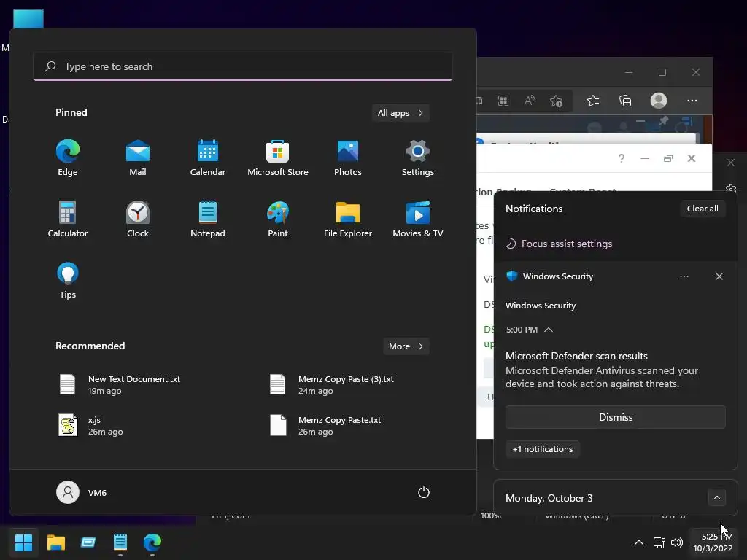Open Edge Collections toolbar icon
747x560 pixels.
[625, 101]
